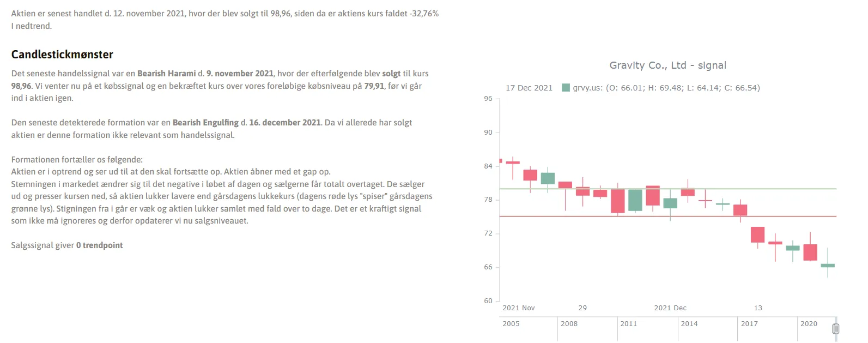Select the rightmost green candlestick
868x343 pixels.
(828, 266)
